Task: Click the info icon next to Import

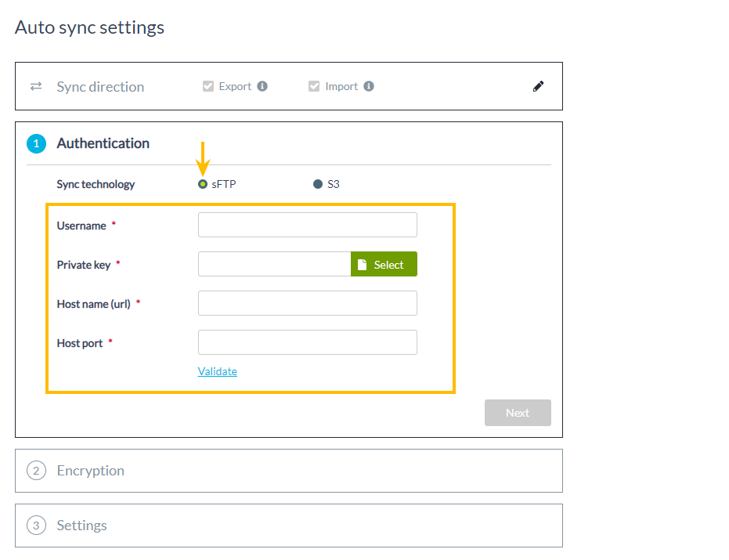Action: 369,86
